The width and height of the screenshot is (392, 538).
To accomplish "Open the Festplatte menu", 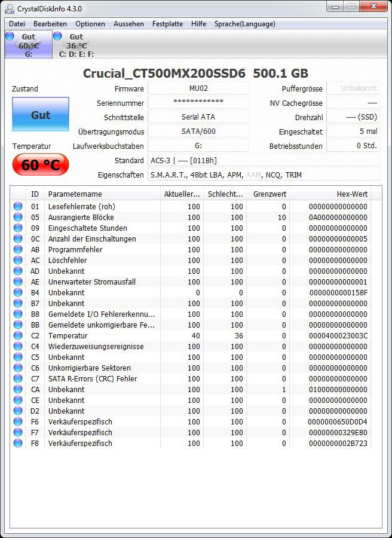I will point(168,24).
